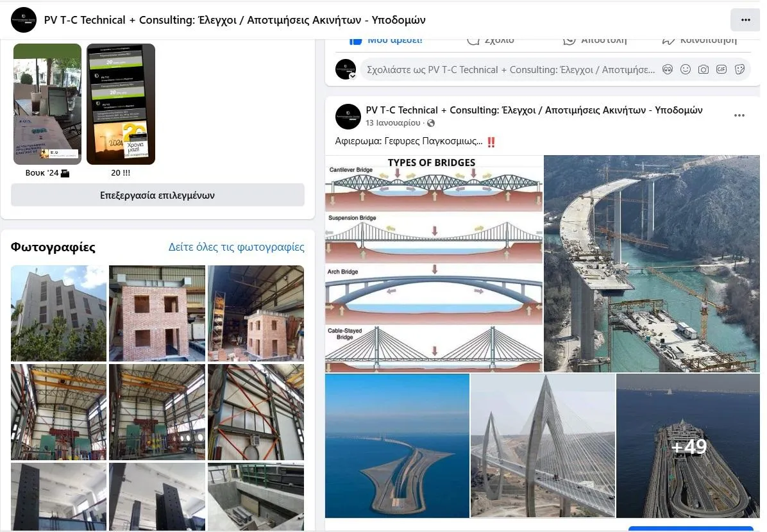Screen dimensions: 767x532
Task: Open the sticker picker in comment box
Action: [x=739, y=69]
